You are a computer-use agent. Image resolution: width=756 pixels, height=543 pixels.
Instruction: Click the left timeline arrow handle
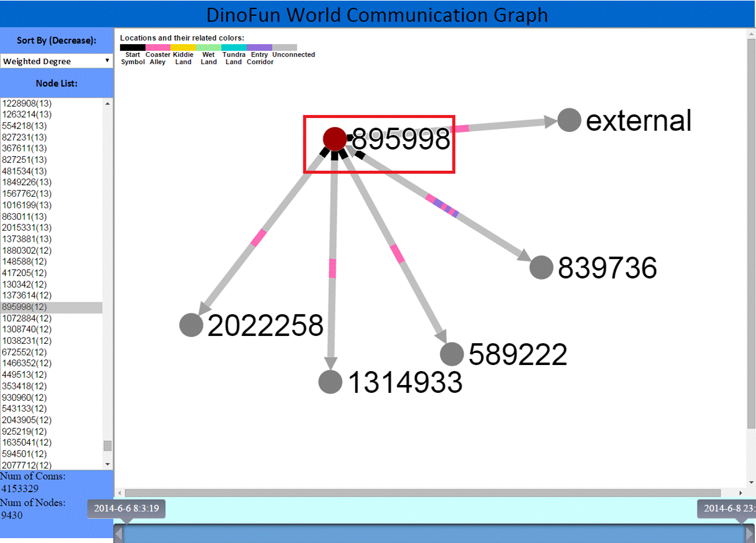[119, 534]
